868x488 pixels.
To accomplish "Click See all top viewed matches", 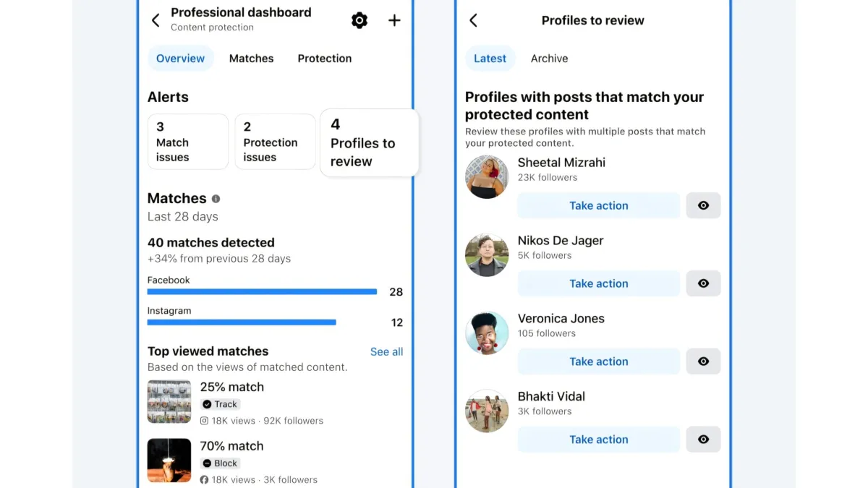I will pos(386,352).
